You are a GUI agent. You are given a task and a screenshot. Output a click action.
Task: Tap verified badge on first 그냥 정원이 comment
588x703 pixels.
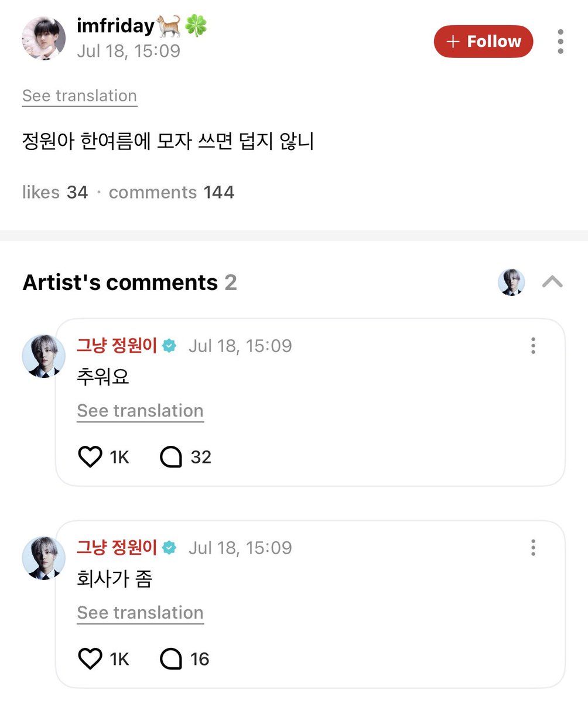point(169,346)
